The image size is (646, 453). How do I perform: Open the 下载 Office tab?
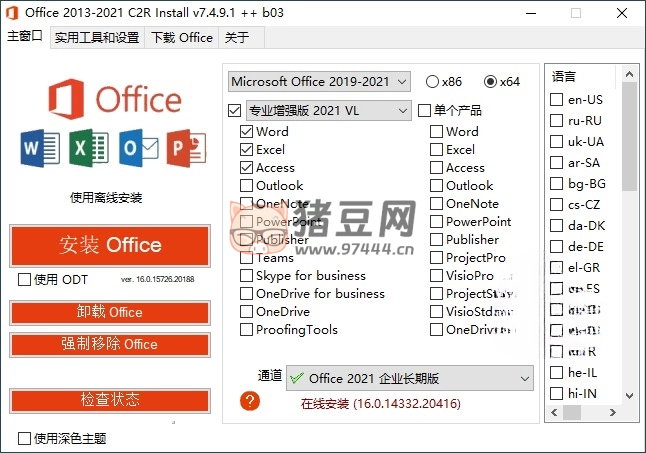[x=181, y=38]
